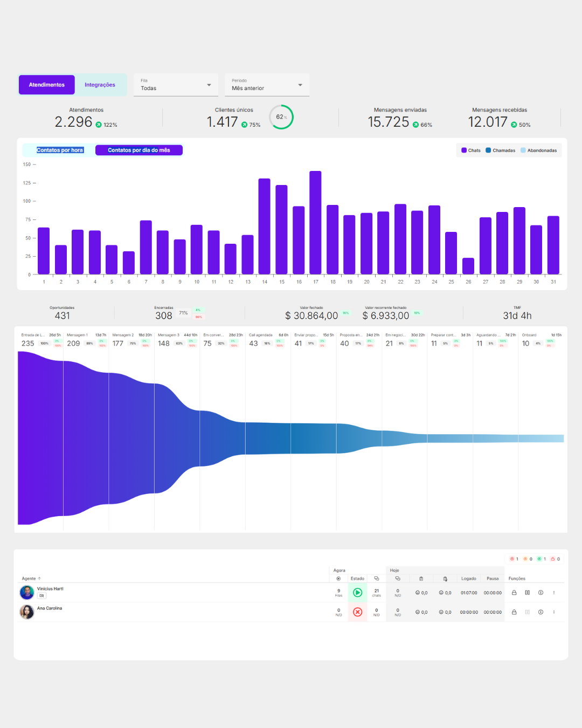The height and width of the screenshot is (728, 582).
Task: Open the info icon for Ana Carolina
Action: click(x=541, y=612)
